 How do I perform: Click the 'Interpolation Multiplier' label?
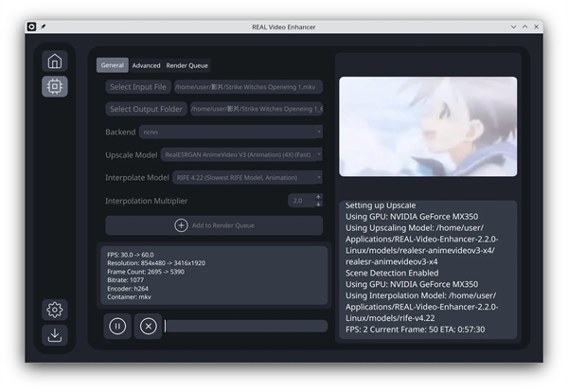[x=147, y=201]
